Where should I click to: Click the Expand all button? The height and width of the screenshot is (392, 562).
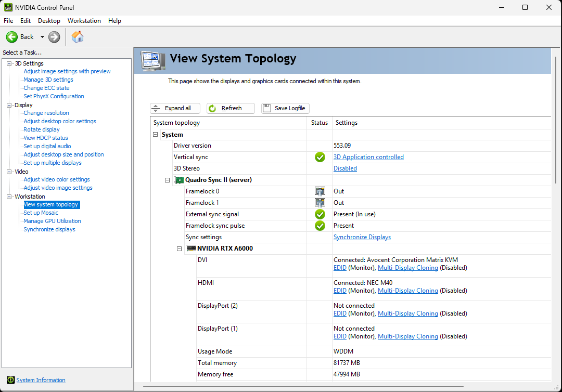tap(175, 108)
